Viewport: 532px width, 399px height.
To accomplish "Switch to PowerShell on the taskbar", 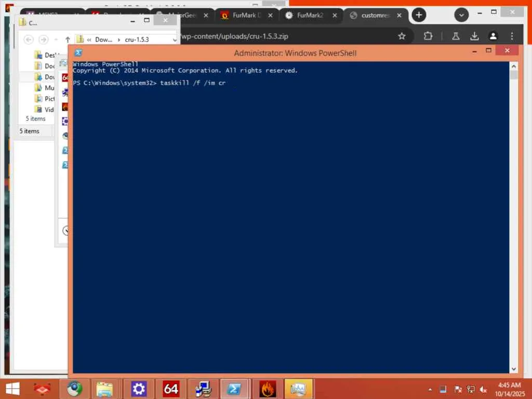I will [x=235, y=389].
